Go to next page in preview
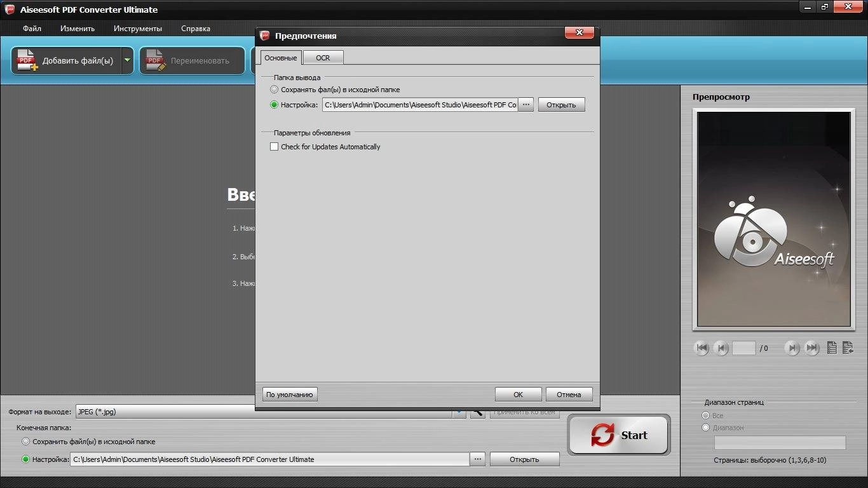 tap(792, 348)
